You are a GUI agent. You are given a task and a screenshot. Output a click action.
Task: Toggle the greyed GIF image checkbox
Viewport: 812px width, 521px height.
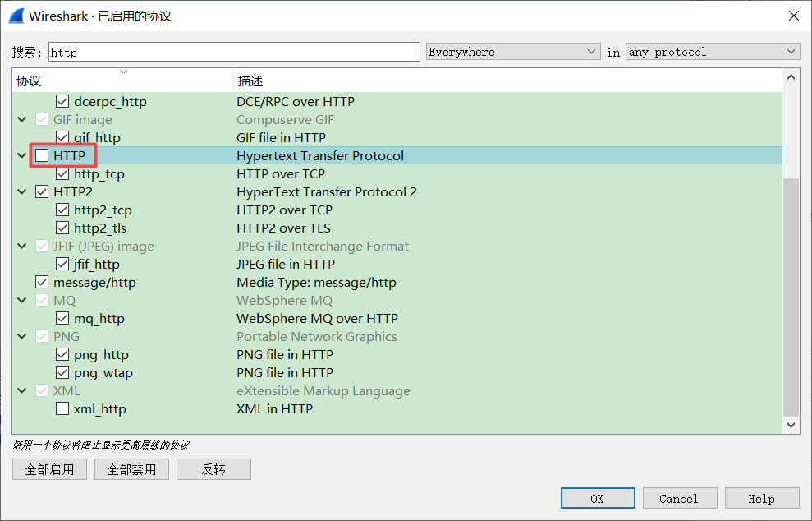pyautogui.click(x=42, y=119)
